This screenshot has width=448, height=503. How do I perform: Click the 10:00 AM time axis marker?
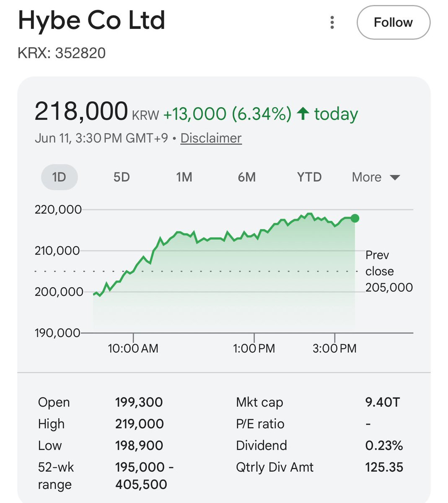click(x=133, y=348)
